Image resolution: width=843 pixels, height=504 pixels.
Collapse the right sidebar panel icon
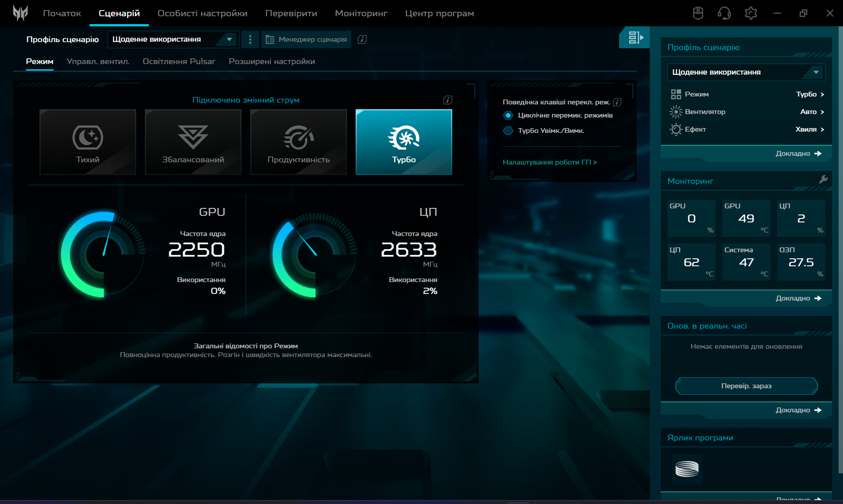click(635, 38)
